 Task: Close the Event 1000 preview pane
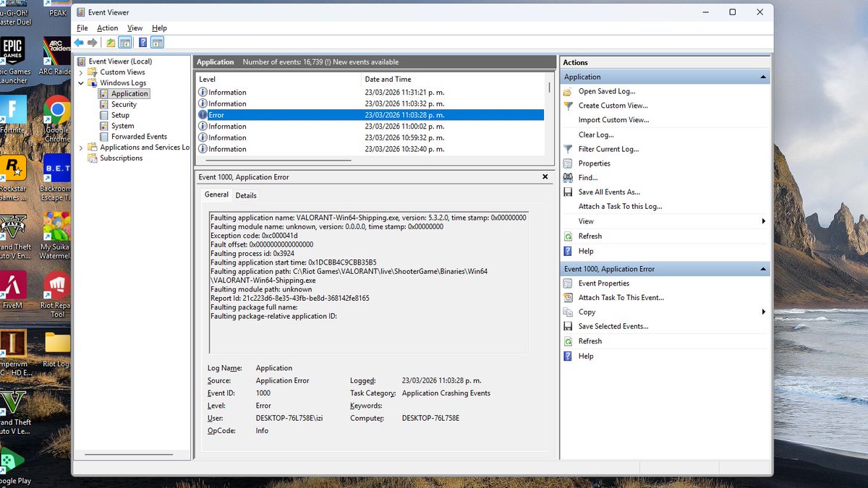pos(545,176)
